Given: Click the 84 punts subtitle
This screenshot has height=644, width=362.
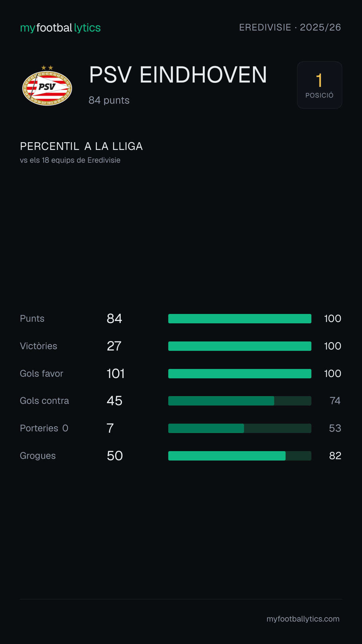Looking at the screenshot, I should 109,100.
